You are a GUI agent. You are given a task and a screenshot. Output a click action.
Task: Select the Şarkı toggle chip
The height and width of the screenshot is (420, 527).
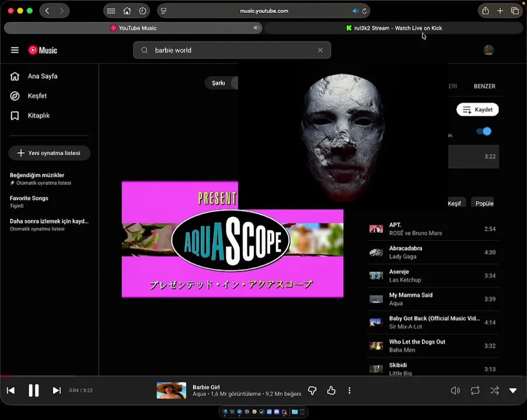pyautogui.click(x=221, y=83)
